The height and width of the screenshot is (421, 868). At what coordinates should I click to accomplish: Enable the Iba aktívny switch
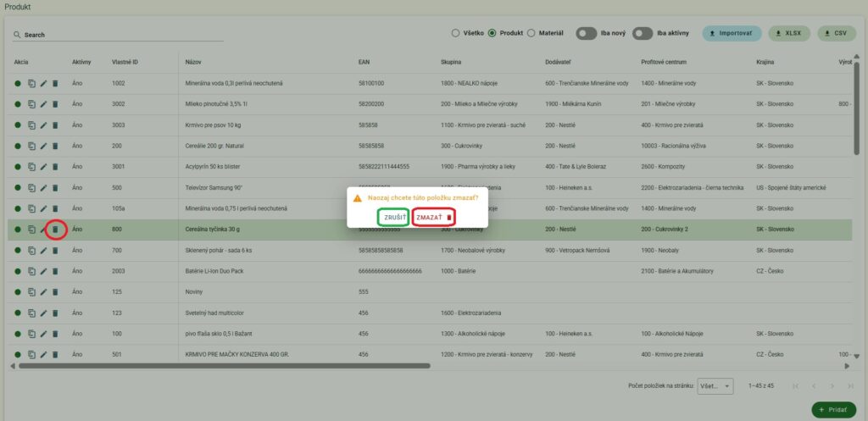pyautogui.click(x=643, y=33)
